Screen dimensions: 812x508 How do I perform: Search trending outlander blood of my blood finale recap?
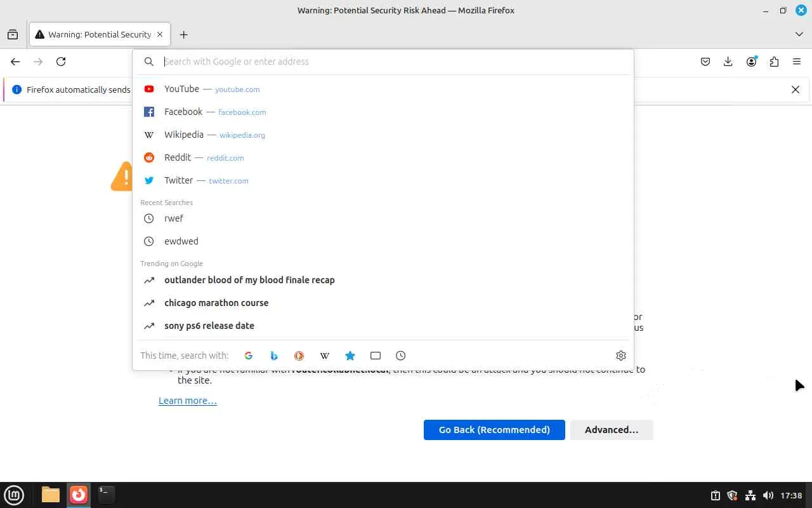coord(383,280)
